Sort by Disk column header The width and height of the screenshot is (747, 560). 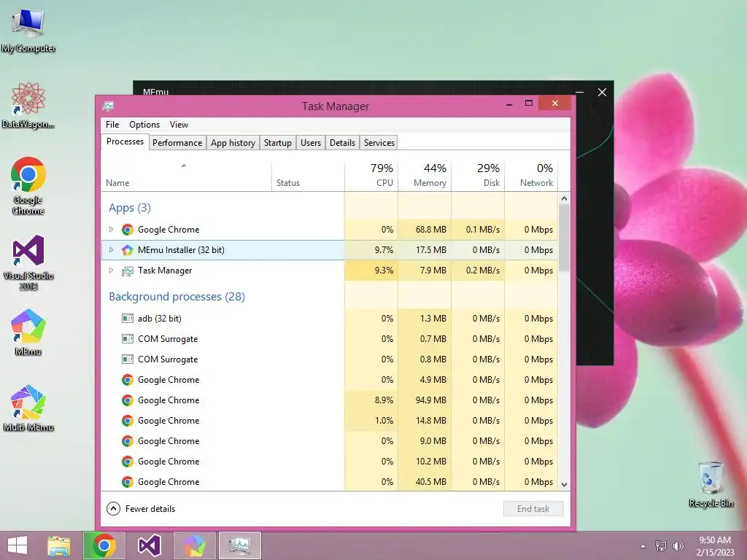478,175
